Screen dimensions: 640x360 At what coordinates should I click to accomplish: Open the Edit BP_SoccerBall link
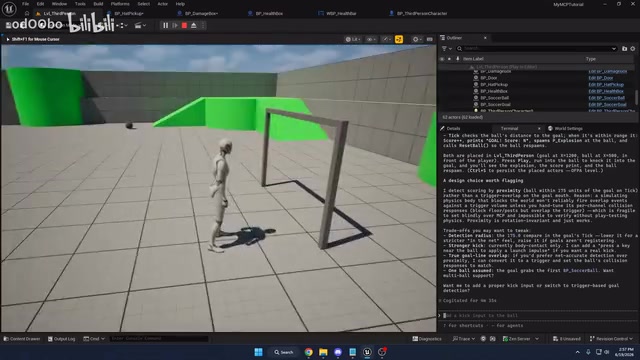(x=606, y=98)
